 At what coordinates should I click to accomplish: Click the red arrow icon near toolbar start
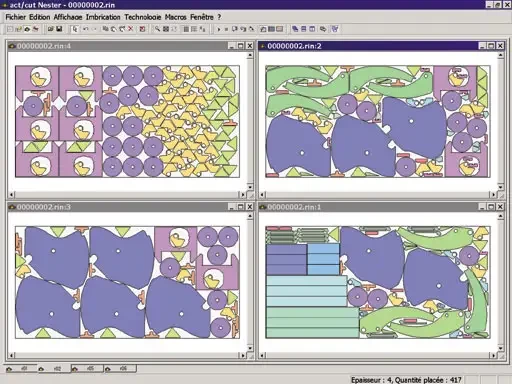coord(35,29)
